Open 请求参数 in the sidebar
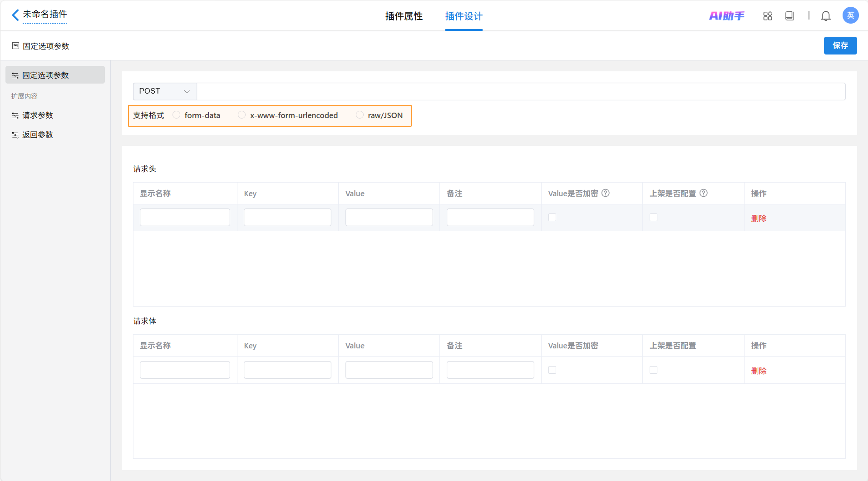The image size is (868, 481). [37, 115]
